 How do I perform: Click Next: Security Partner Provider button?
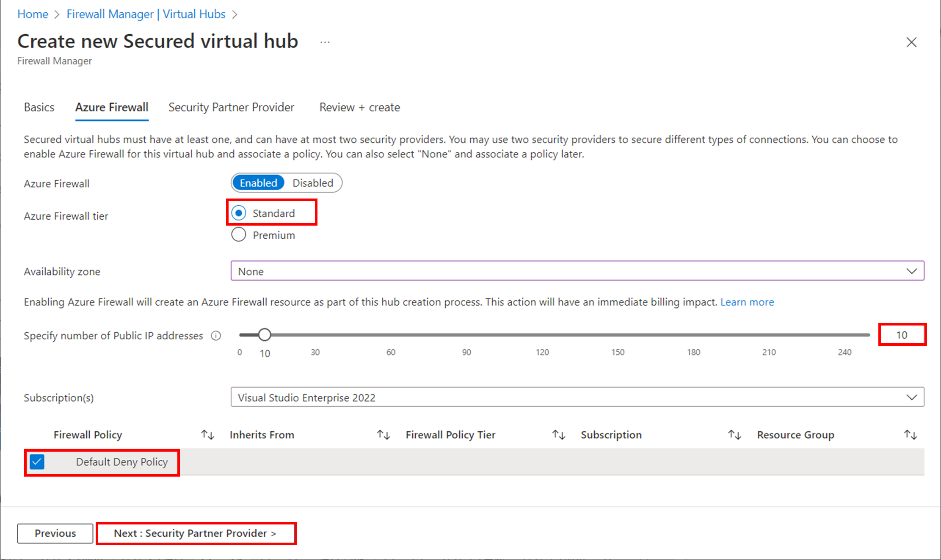196,533
